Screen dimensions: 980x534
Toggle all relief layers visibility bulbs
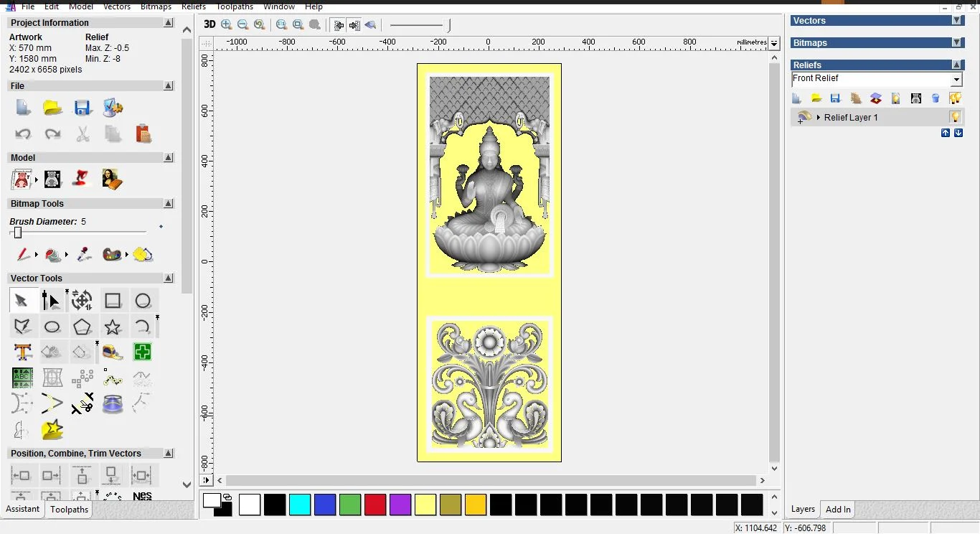955,98
